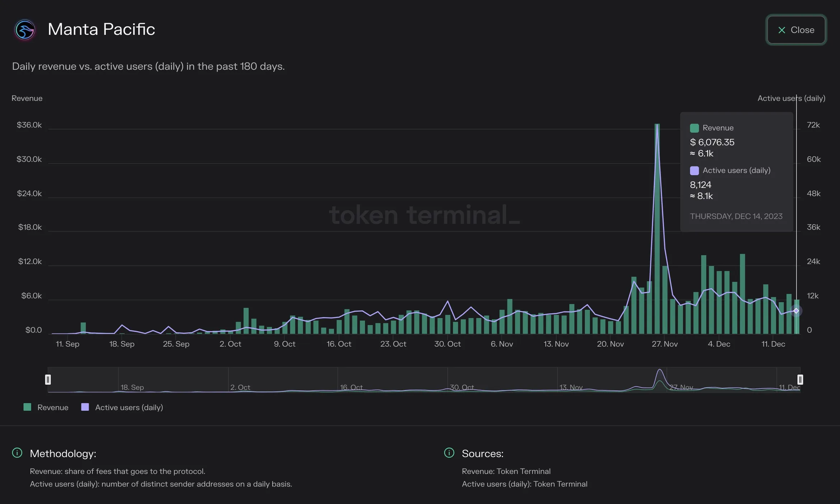Close the Manta Pacific chart panel
840x504 pixels.
click(x=796, y=30)
